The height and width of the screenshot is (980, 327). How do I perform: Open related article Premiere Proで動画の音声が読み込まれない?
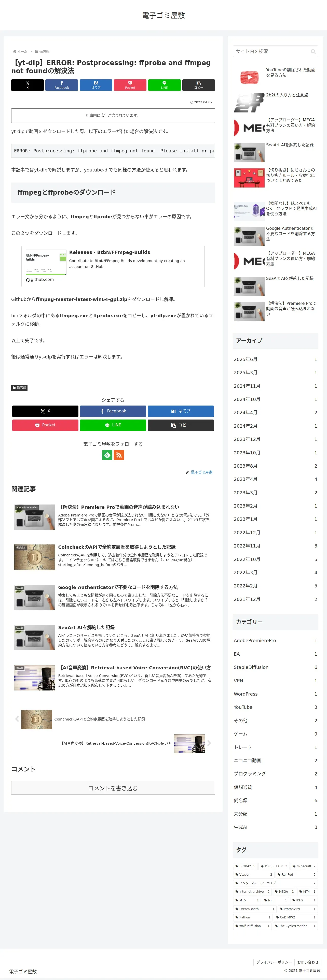[113, 517]
